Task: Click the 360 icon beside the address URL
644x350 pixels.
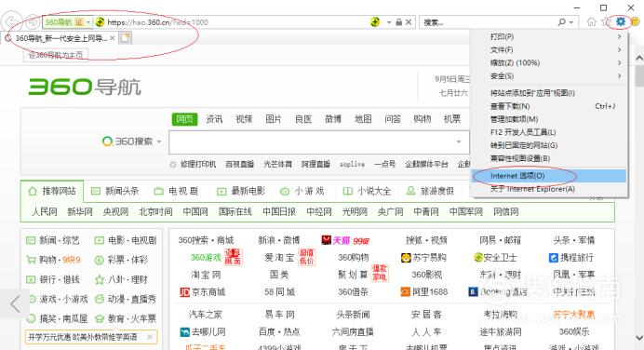Action: (x=100, y=22)
